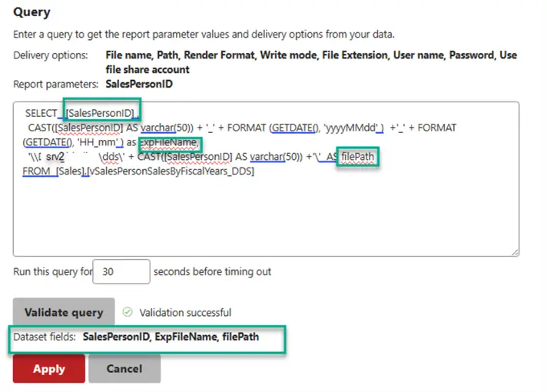547x392 pixels.
Task: Place cursor on FROM keyword in query
Action: pyautogui.click(x=36, y=171)
